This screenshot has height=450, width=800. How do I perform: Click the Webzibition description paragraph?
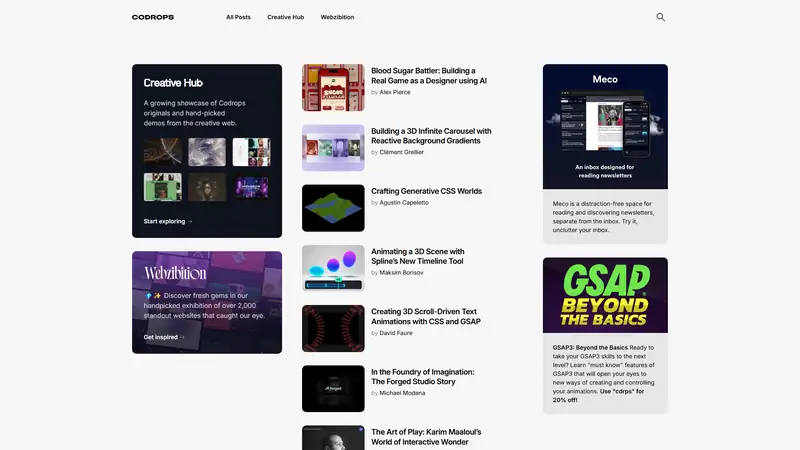(204, 306)
